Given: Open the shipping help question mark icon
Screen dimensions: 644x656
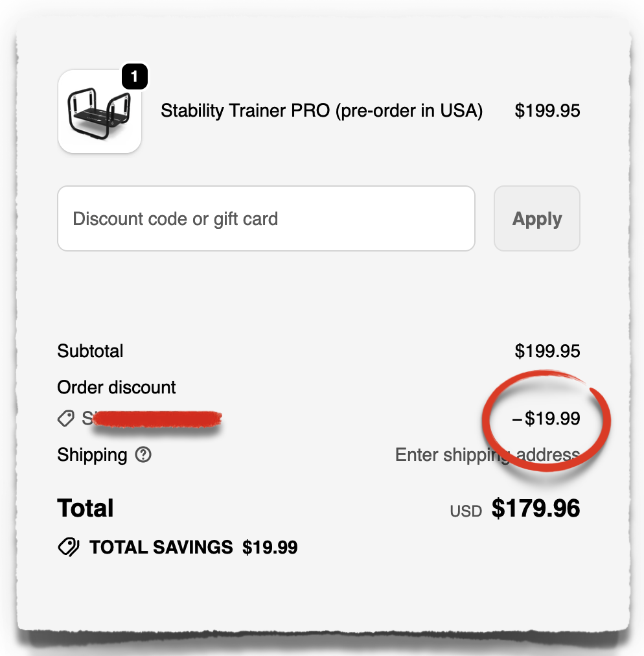Looking at the screenshot, I should pyautogui.click(x=144, y=455).
